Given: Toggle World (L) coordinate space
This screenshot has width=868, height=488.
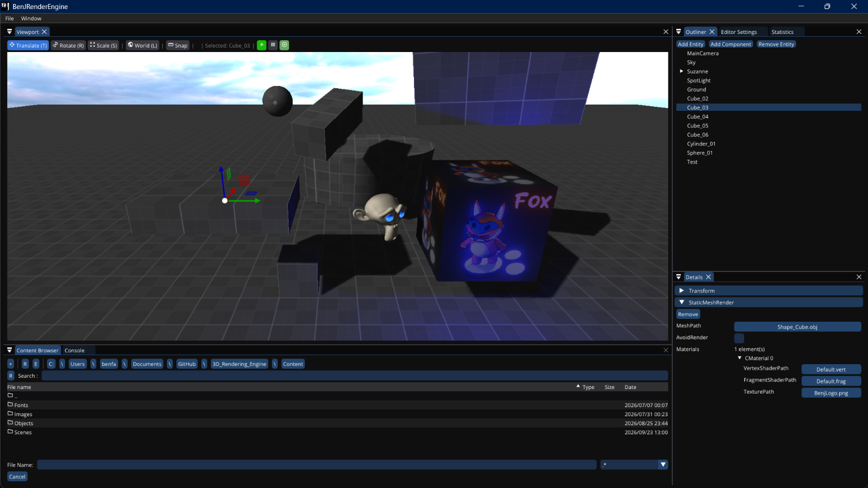Looking at the screenshot, I should tap(142, 45).
